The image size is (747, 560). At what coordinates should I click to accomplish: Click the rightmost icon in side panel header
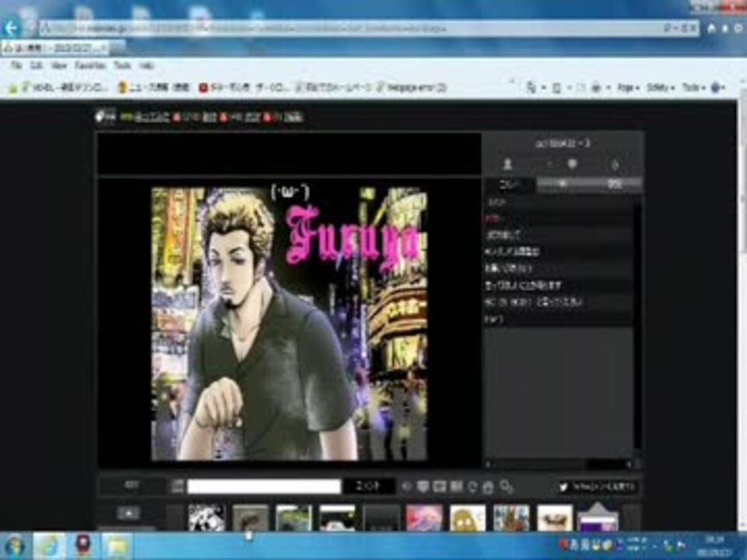coord(615,165)
